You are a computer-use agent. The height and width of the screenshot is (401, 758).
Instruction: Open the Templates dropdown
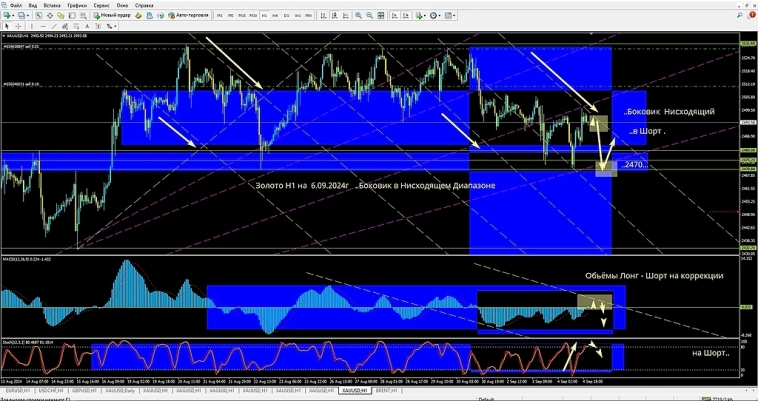[451, 15]
